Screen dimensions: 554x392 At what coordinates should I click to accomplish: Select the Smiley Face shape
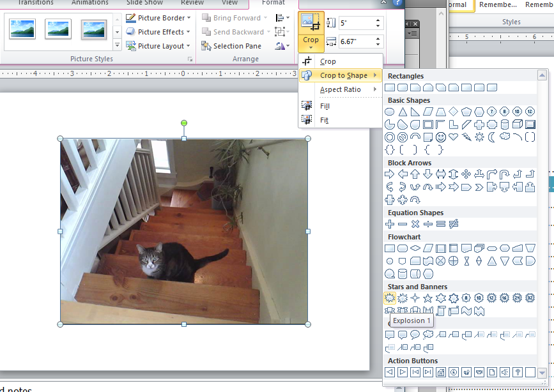441,137
